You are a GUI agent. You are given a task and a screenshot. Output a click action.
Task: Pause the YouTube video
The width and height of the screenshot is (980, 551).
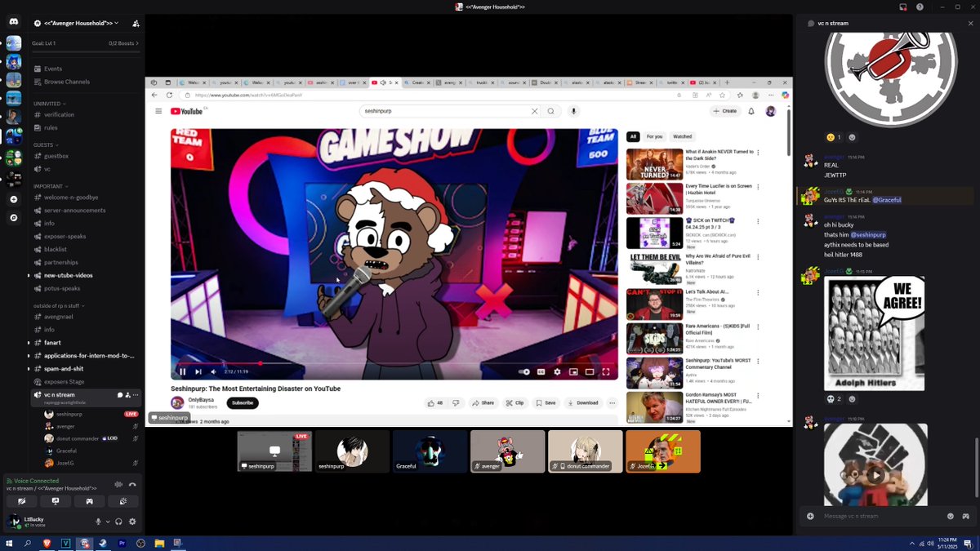tap(182, 371)
